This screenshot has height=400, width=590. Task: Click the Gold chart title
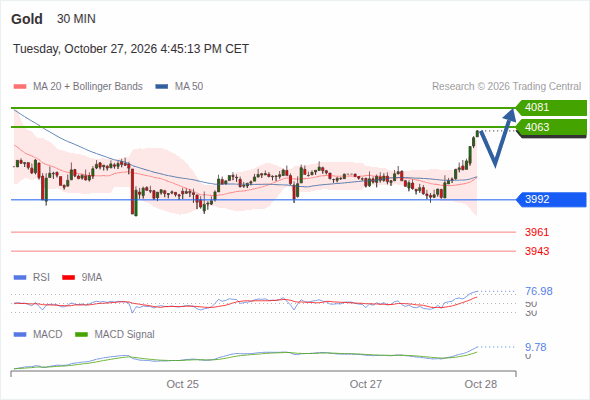[x=27, y=19]
